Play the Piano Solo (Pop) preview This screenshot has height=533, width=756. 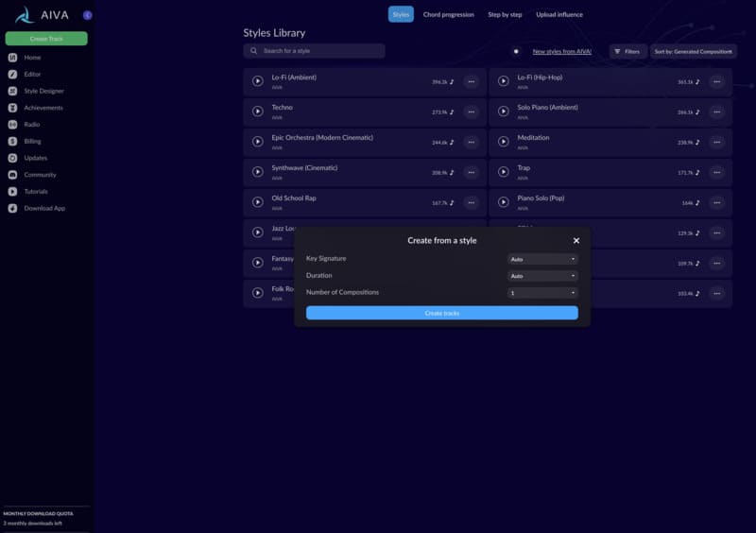point(504,202)
